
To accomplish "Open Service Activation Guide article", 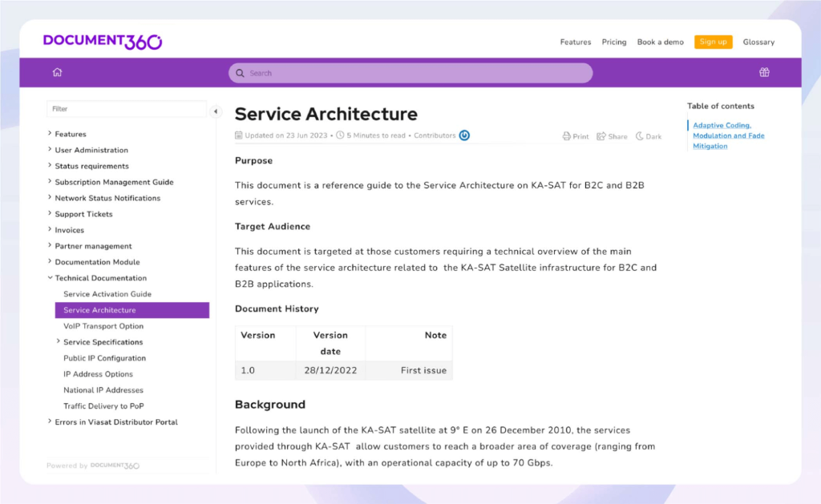I will coord(107,294).
